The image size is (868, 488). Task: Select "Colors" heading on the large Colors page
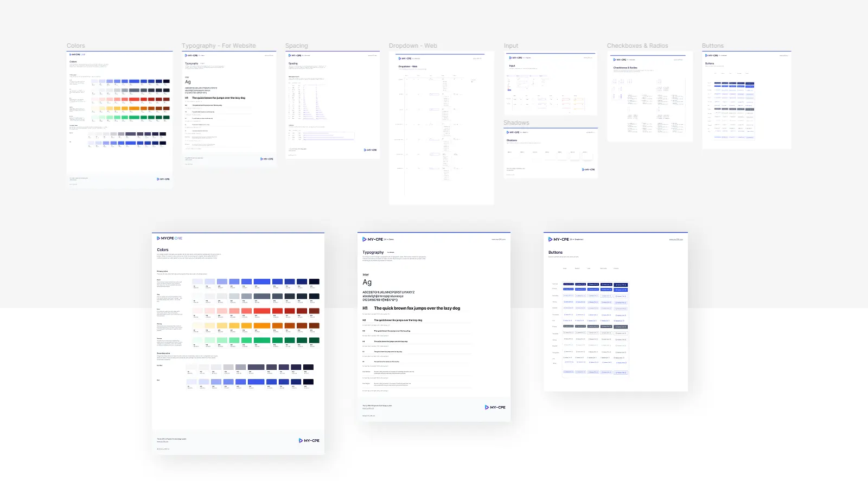[x=163, y=250]
